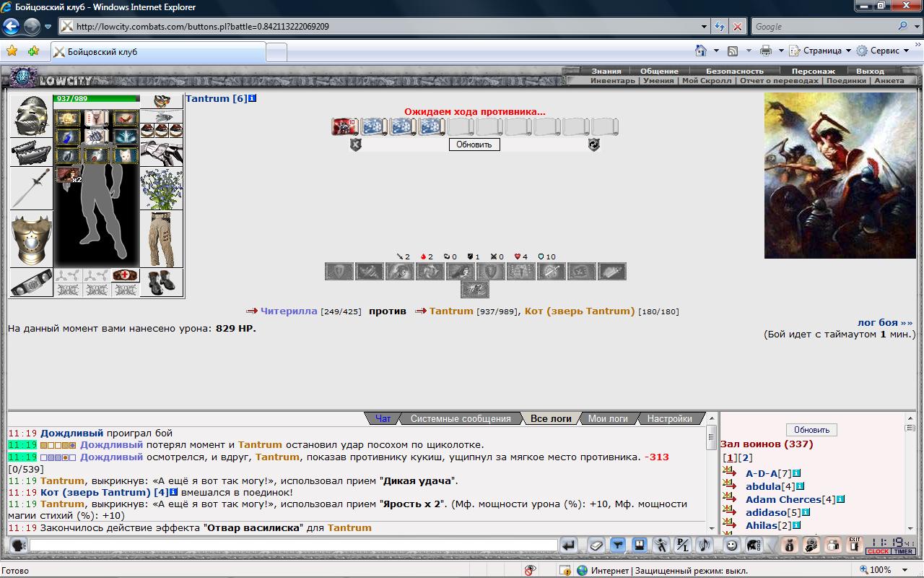Expand the Home button dropdown arrow
Image resolution: width=924 pixels, height=578 pixels.
pos(716,51)
